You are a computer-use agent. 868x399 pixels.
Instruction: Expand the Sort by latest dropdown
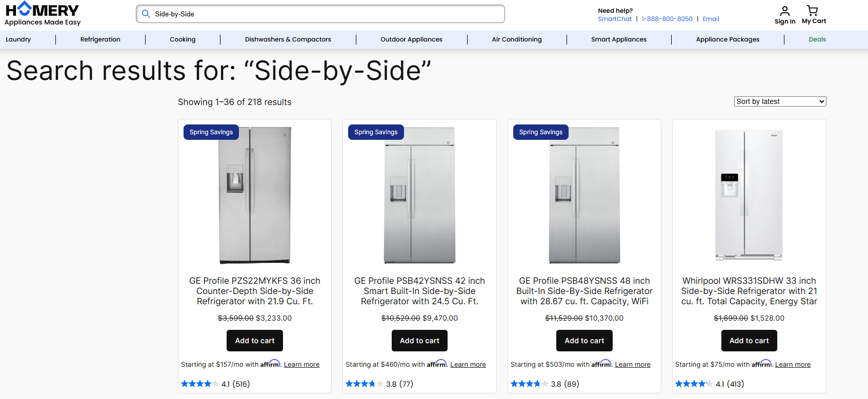[x=780, y=101]
